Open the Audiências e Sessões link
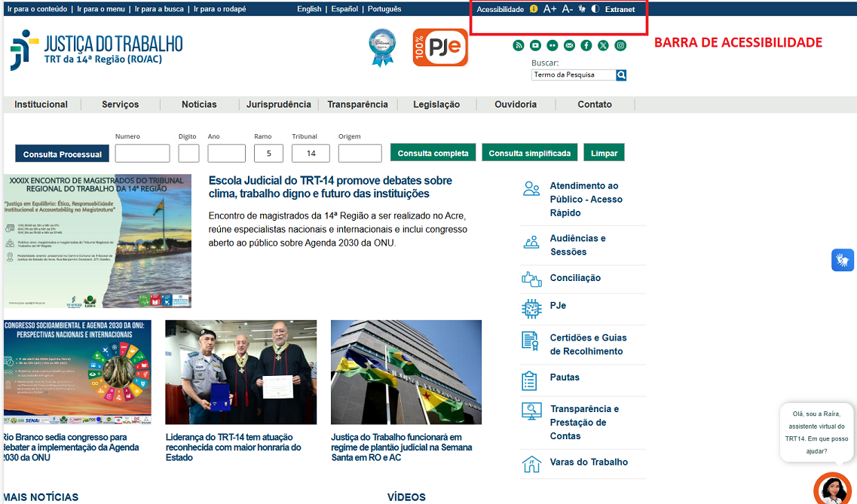 577,245
